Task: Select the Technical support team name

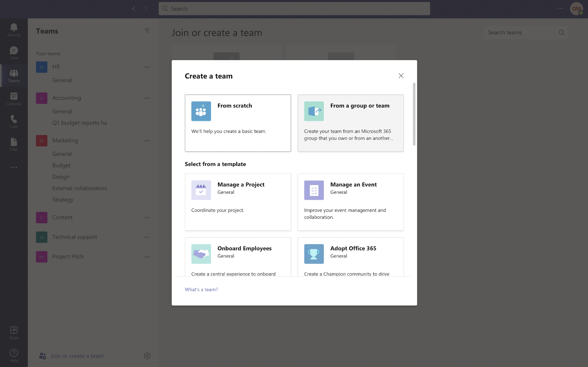Action: pos(75,237)
